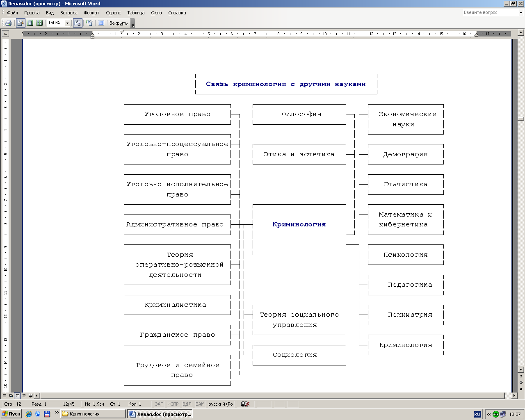Switch to Outline view icon

tap(24, 396)
